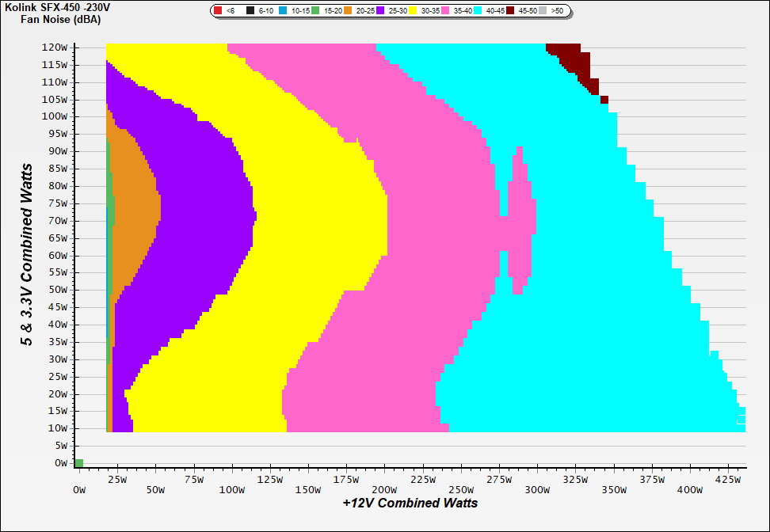This screenshot has height=532, width=770.
Task: Click the 5 & 3.3V Combined Watts axis title
Action: point(27,255)
